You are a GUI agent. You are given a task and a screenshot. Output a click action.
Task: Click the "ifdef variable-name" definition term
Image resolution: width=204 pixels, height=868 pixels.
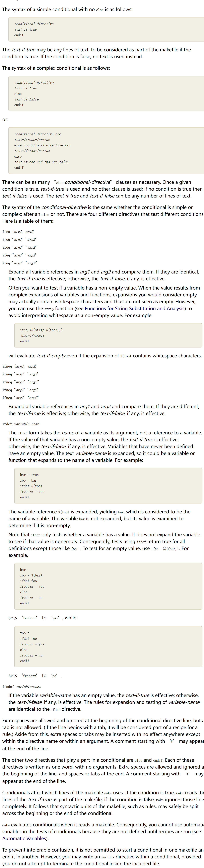21,424
